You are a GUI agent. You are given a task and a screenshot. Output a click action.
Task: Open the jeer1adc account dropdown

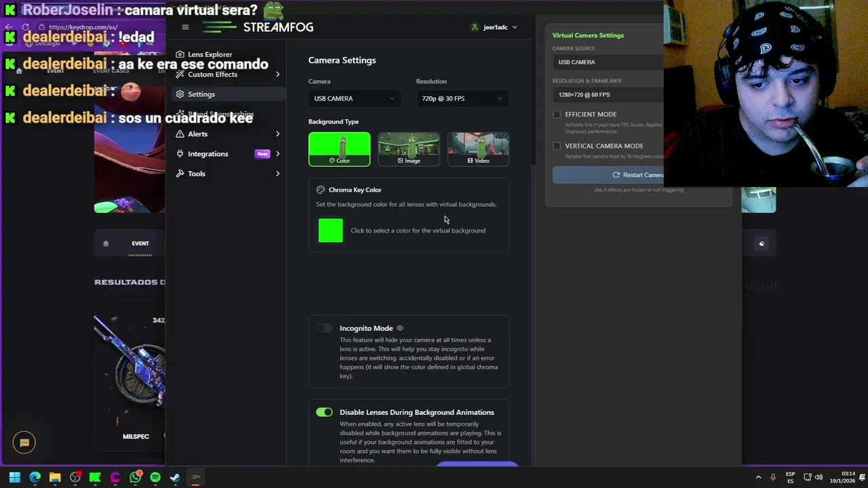click(x=494, y=27)
